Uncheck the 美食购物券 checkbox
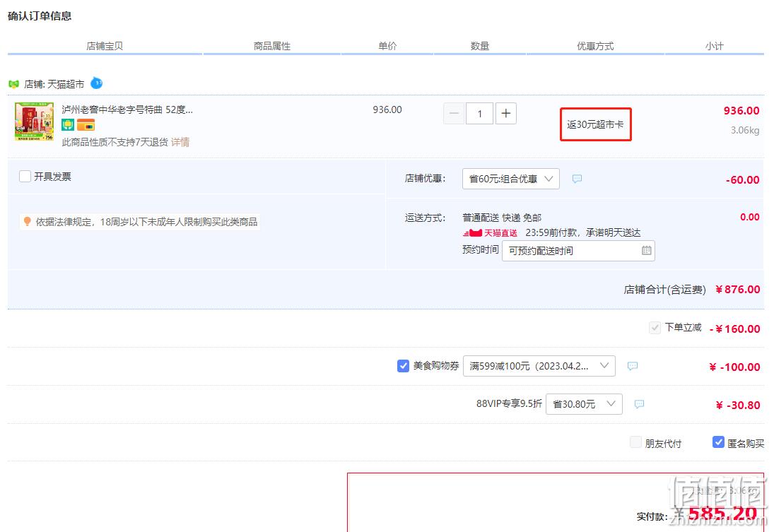This screenshot has height=532, width=774. [404, 366]
